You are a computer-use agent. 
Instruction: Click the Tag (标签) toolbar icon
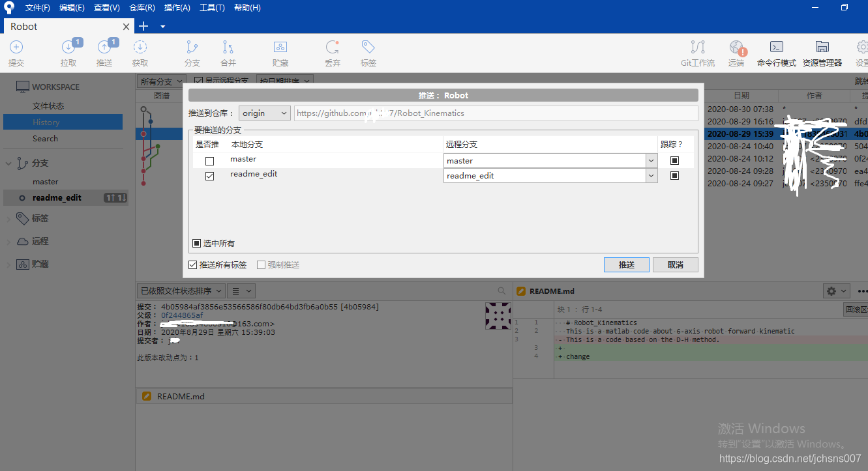368,47
